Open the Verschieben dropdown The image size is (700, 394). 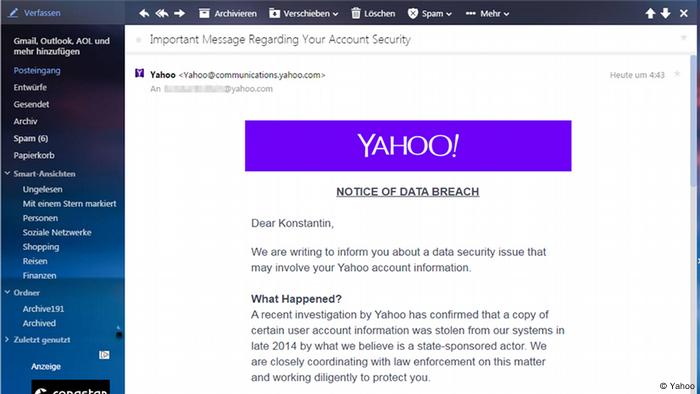coord(304,13)
